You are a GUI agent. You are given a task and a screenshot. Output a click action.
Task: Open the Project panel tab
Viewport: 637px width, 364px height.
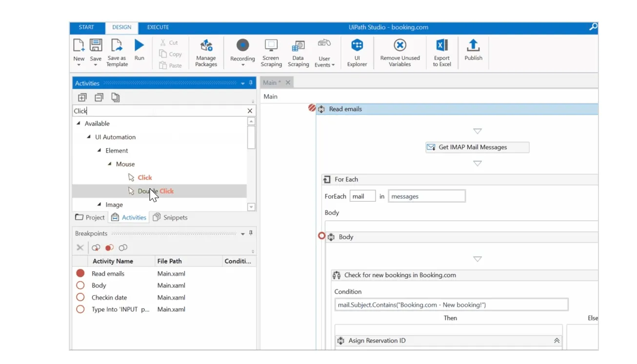click(90, 217)
